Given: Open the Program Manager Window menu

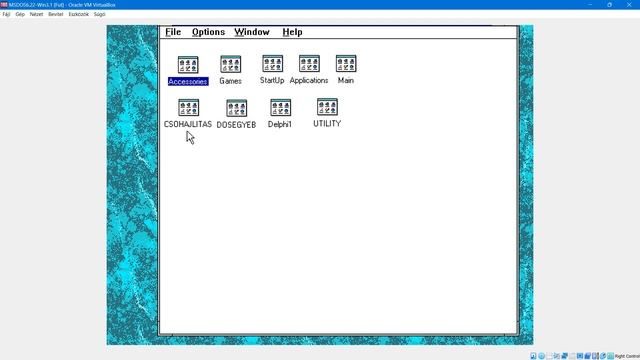Looking at the screenshot, I should click(252, 32).
